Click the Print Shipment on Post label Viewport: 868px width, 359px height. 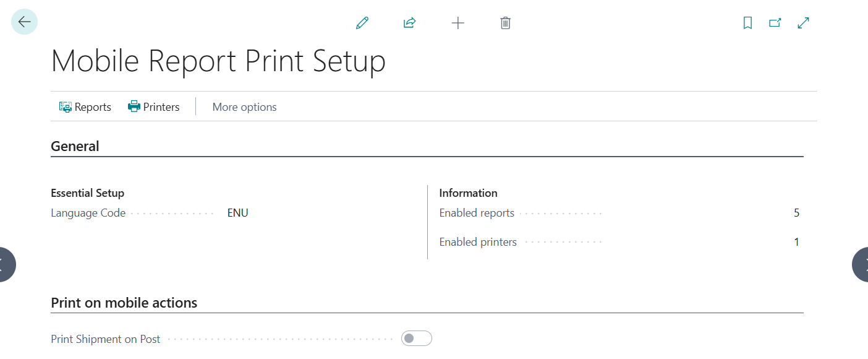coord(106,339)
